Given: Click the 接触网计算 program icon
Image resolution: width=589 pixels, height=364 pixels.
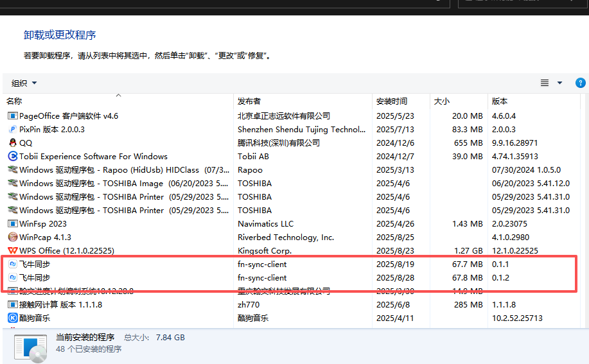Looking at the screenshot, I should [x=13, y=304].
